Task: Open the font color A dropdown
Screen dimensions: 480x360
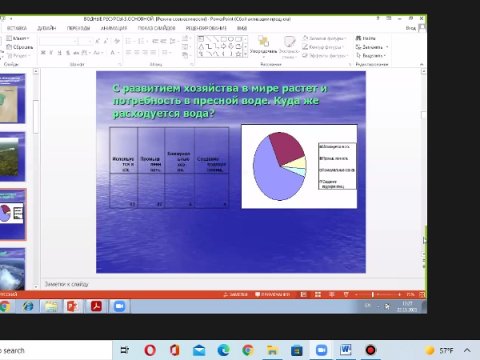Action: [114, 53]
